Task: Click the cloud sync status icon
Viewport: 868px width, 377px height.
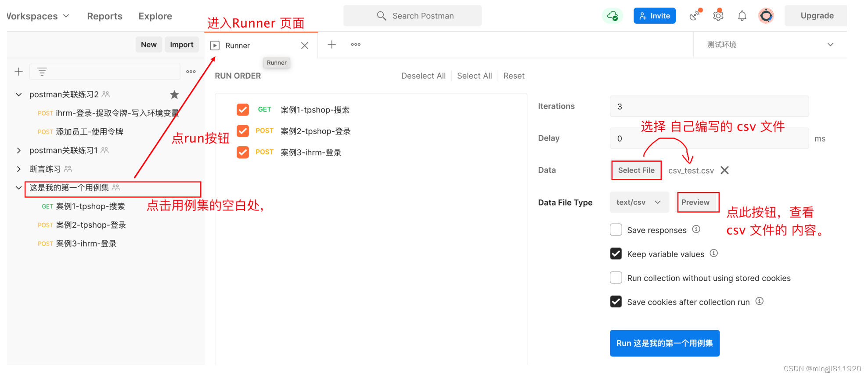Action: (612, 16)
